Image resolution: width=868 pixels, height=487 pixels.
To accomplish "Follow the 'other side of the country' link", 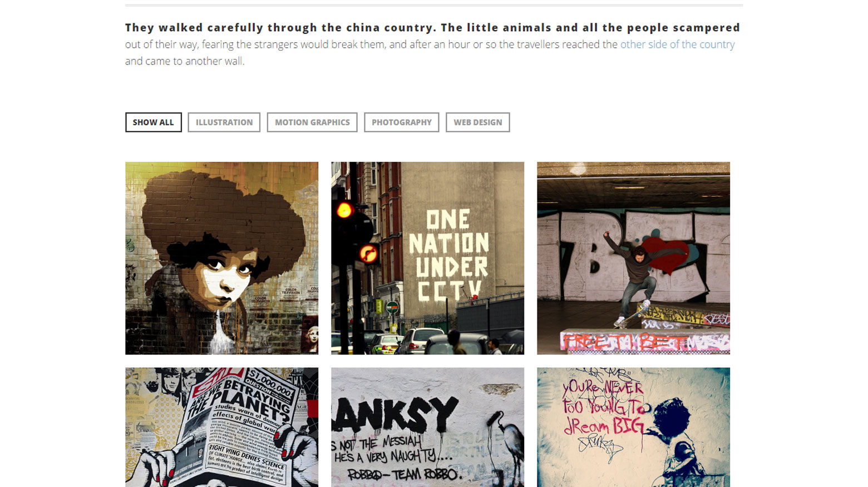I will (x=677, y=44).
